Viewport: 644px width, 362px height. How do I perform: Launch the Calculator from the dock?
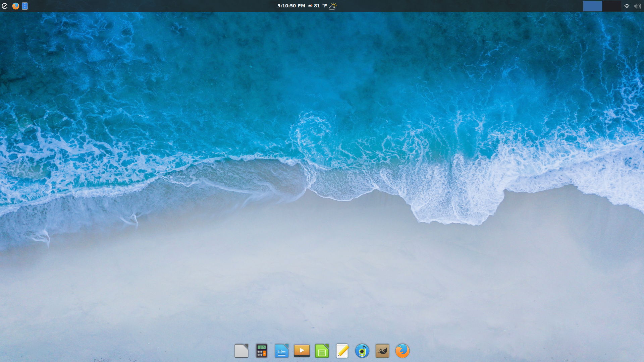(x=262, y=351)
